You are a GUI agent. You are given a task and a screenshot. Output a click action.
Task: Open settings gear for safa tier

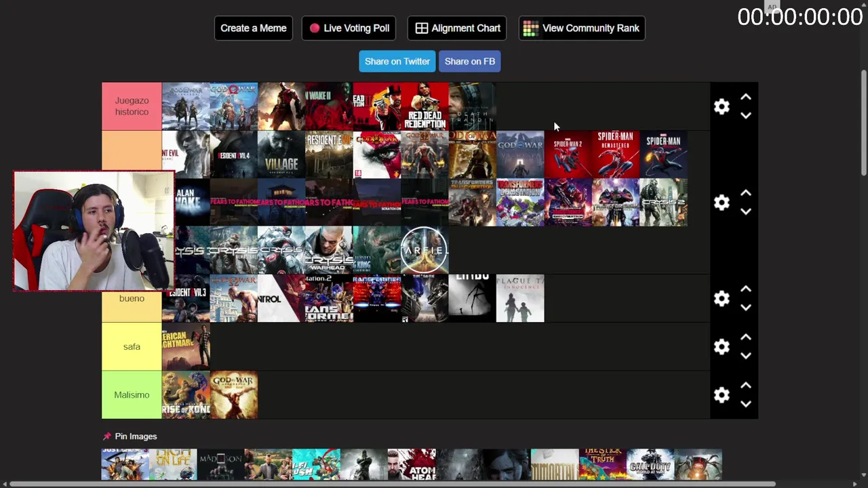coord(722,347)
